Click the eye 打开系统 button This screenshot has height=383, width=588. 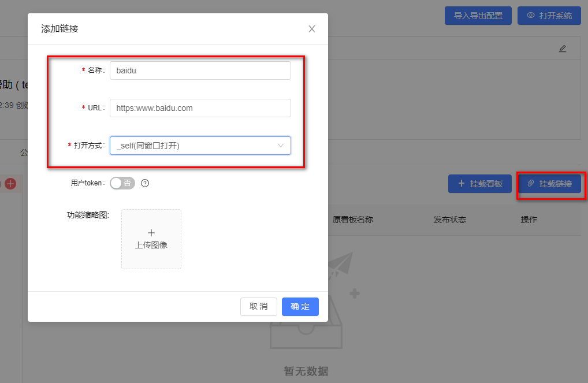(549, 16)
